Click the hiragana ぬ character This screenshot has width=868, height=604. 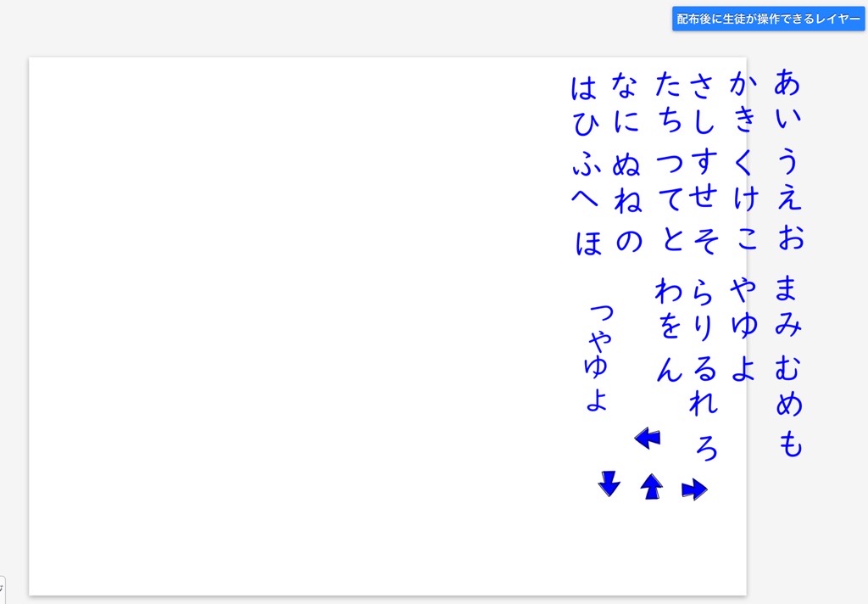(x=626, y=163)
